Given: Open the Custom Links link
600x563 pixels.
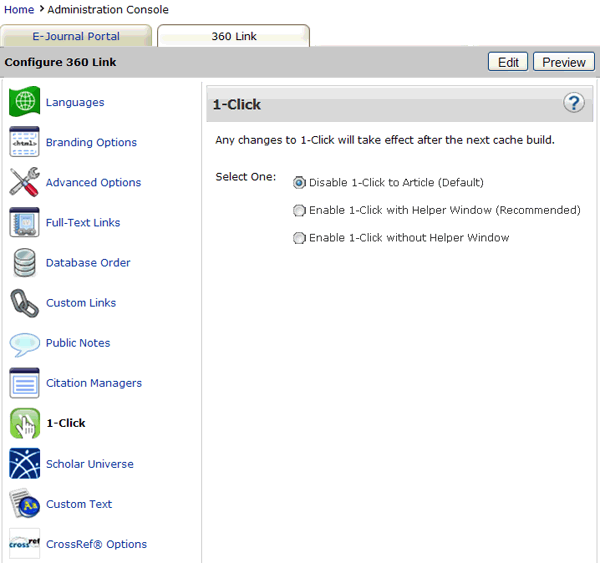Looking at the screenshot, I should 81,303.
